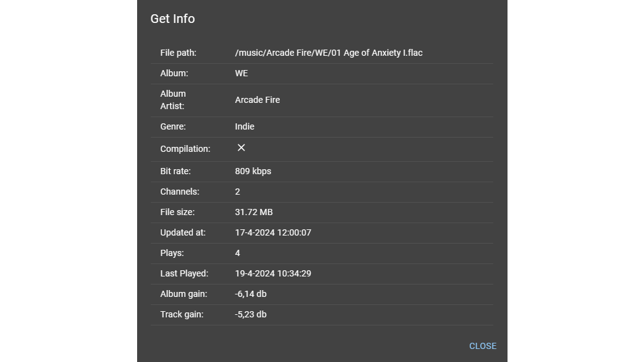
Task: Click the Genre value Indie
Action: (x=244, y=126)
